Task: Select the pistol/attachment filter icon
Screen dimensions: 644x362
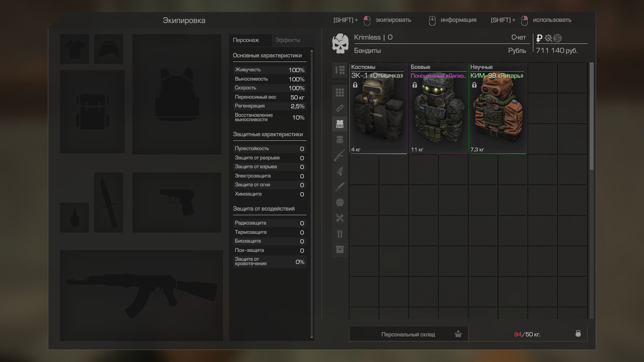Action: (x=340, y=171)
